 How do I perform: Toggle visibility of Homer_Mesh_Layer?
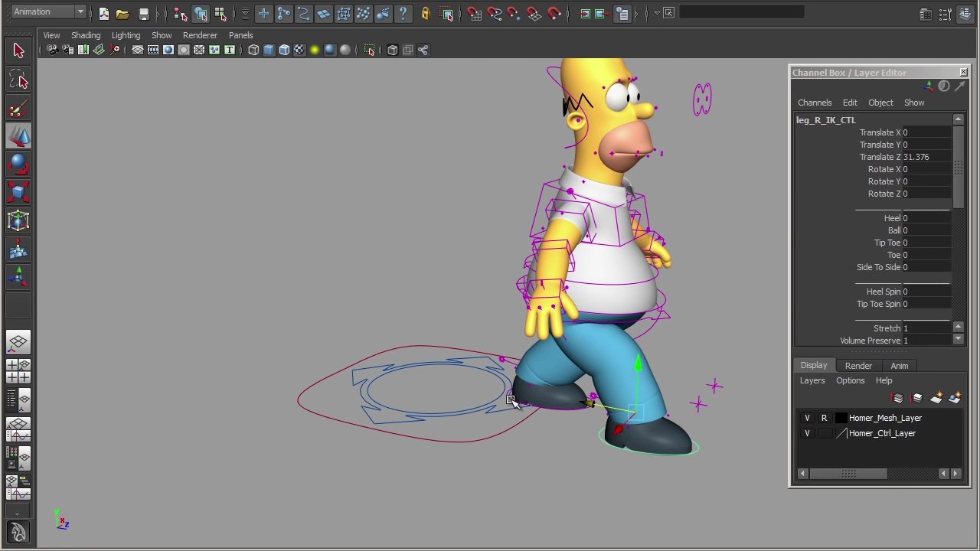807,418
